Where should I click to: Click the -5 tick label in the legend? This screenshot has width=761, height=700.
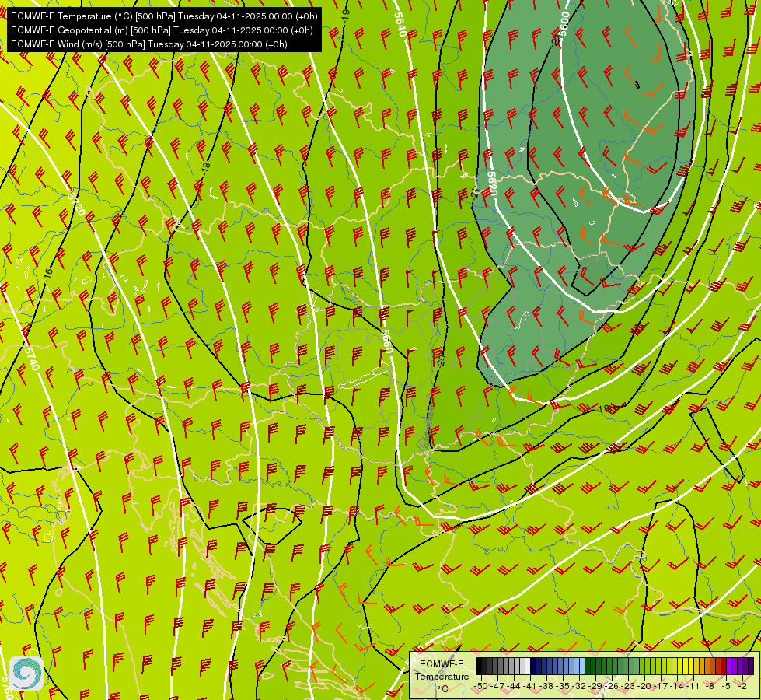[x=726, y=686]
